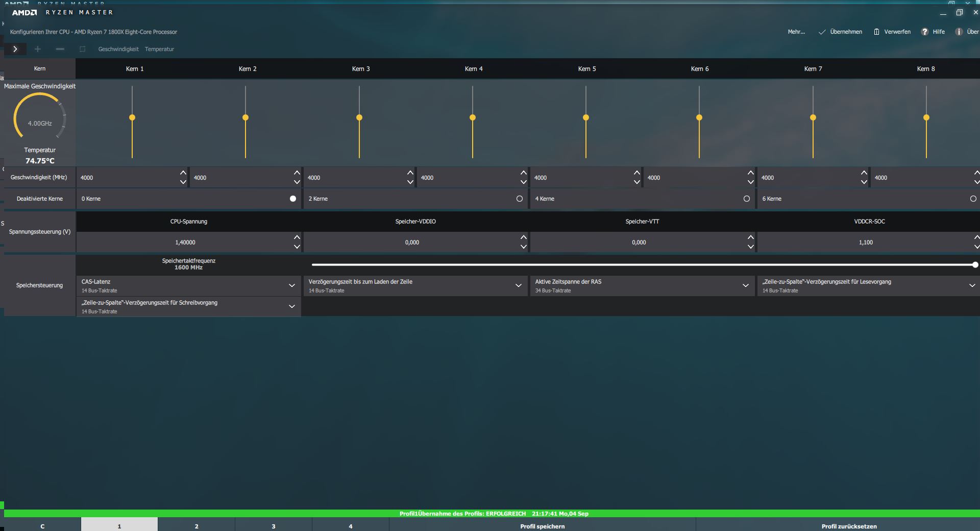Increase Kern 7 speed with up arrow

coord(864,173)
